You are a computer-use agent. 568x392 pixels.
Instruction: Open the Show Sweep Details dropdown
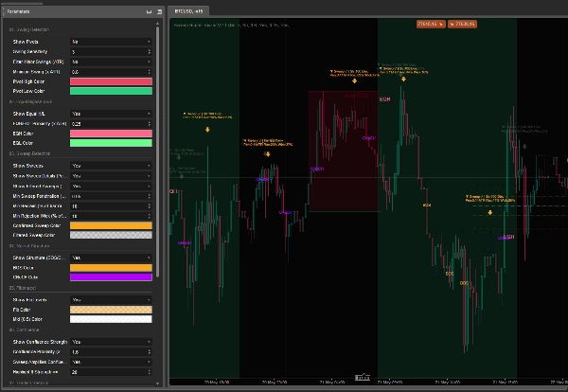(x=111, y=176)
